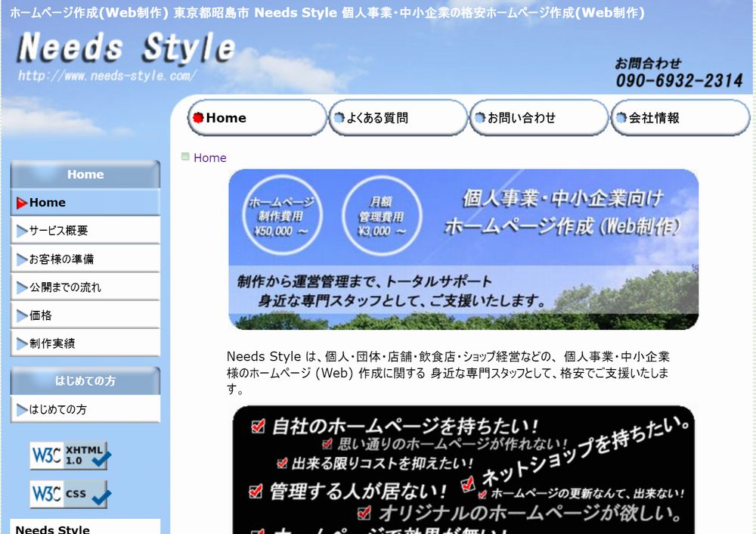Screen dimensions: 756x534
Task: Click the W3C XHTML 1.0 validation badge
Action: (x=70, y=455)
